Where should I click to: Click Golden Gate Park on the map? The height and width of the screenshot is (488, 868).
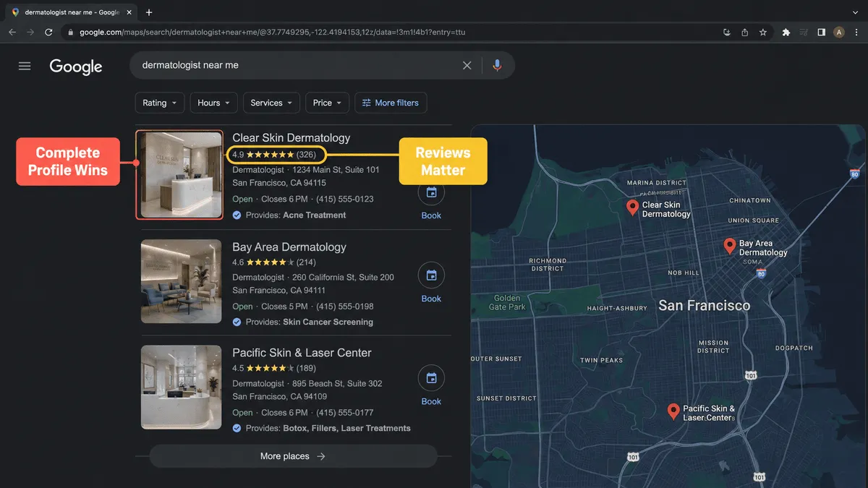507,302
